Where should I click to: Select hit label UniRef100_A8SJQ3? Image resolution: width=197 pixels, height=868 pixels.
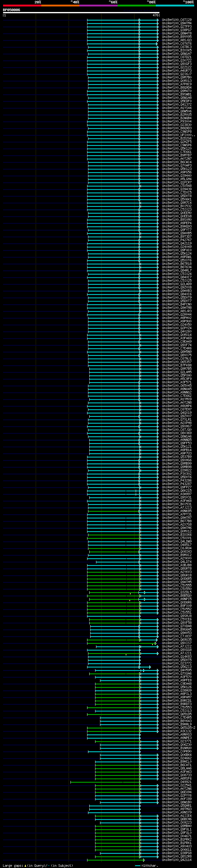[177, 40]
